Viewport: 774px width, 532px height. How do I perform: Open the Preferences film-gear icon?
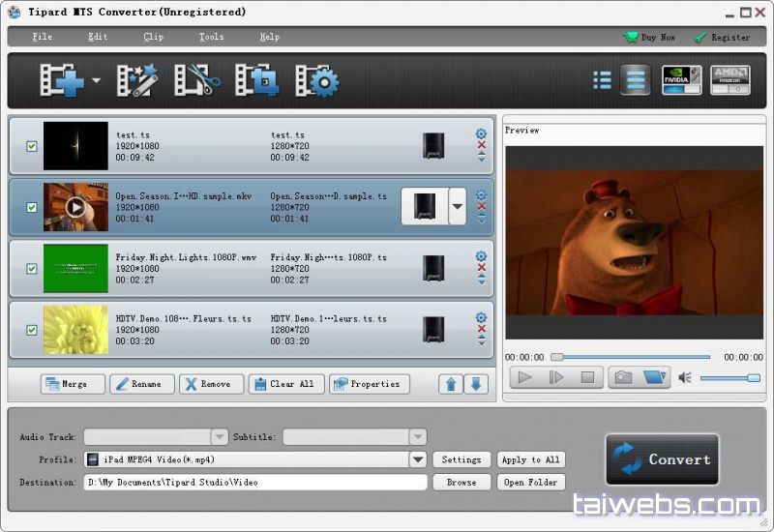click(x=316, y=80)
